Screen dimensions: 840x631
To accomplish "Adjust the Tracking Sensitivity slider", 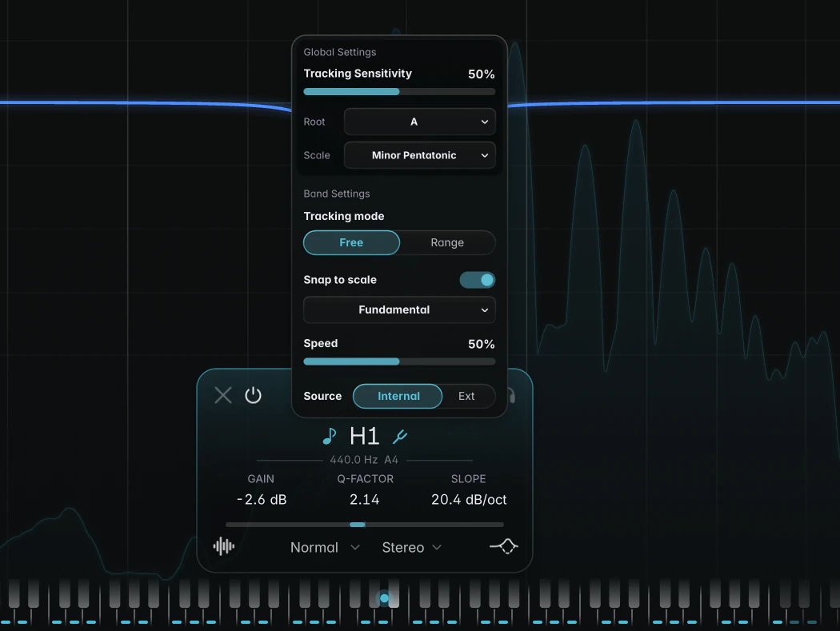I will tap(399, 92).
